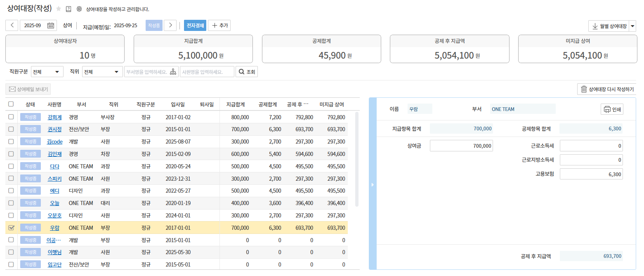Tick the checkbox for 강회계 row
Viewport: 644px width, 276px height.
click(x=11, y=117)
